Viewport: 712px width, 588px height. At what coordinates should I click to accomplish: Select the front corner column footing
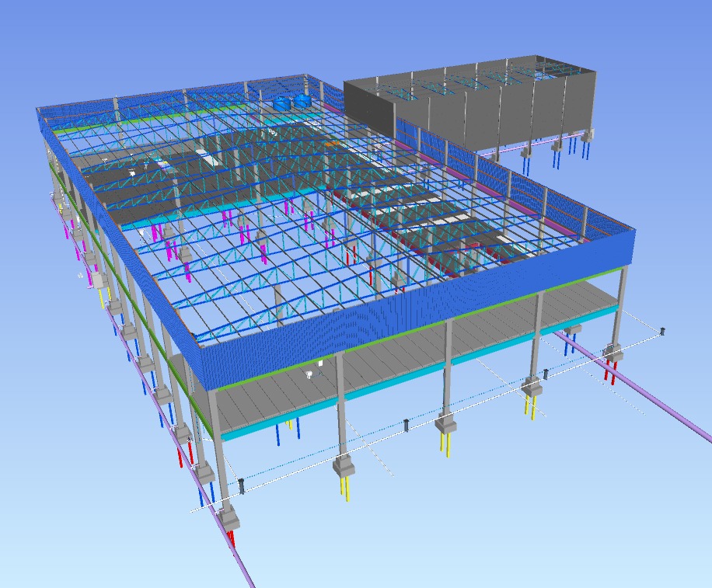pos(229,515)
